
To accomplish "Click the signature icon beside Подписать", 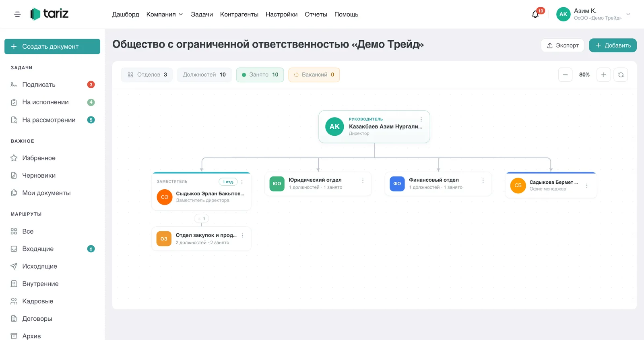I will pos(14,85).
